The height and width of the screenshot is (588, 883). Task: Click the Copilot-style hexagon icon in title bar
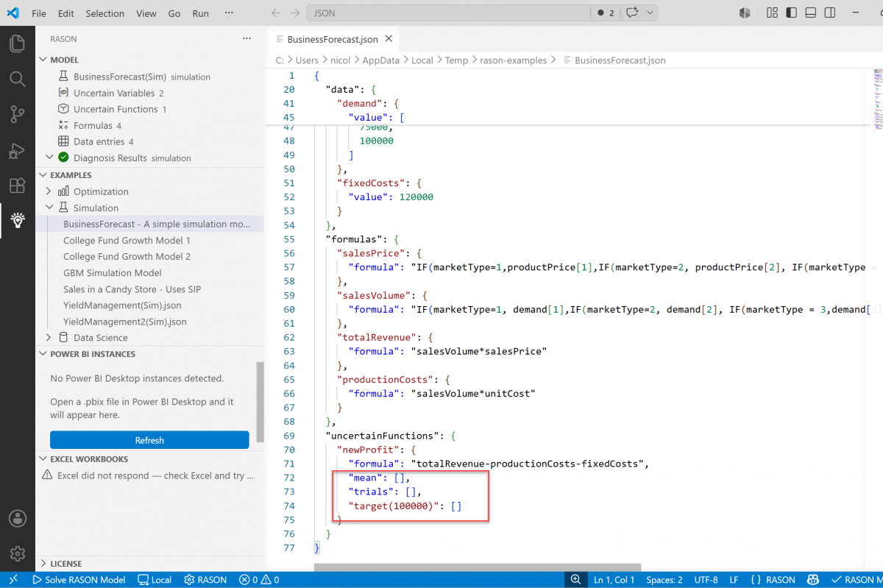point(745,13)
